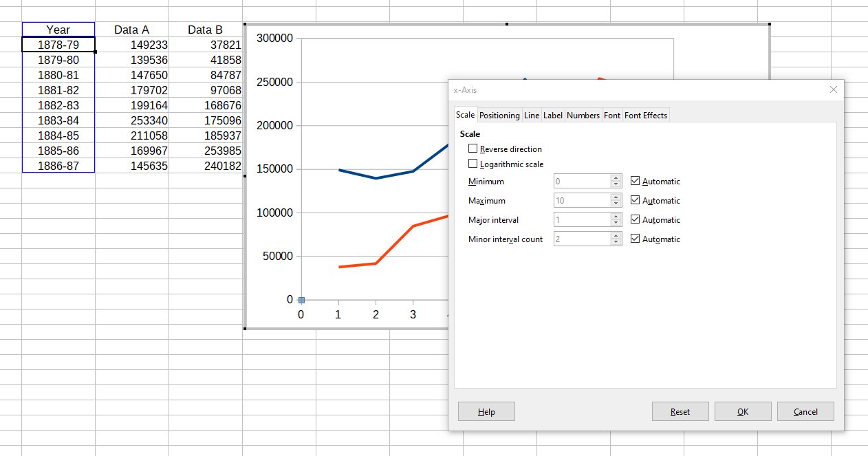
Task: Enable Logarithmic scale for the axis
Action: 473,164
